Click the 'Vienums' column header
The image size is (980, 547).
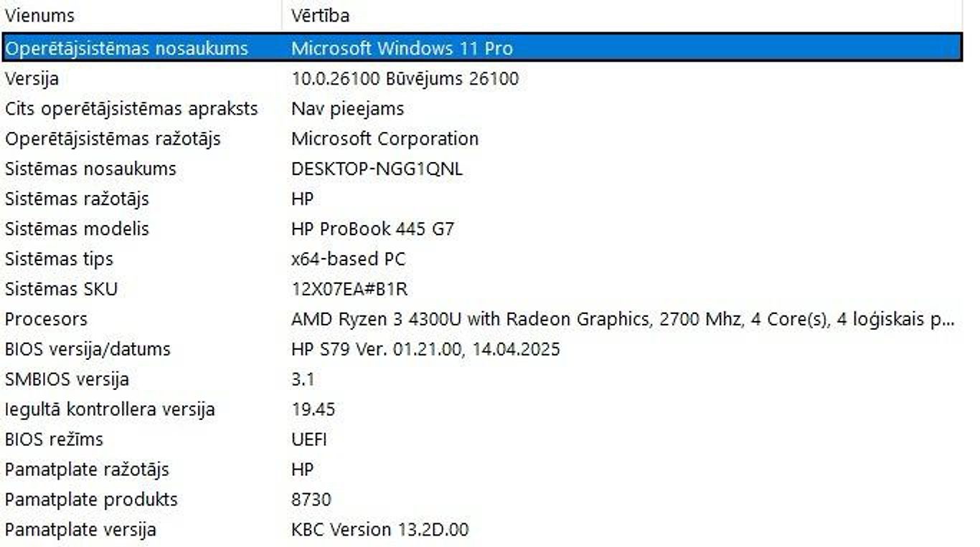(x=141, y=15)
